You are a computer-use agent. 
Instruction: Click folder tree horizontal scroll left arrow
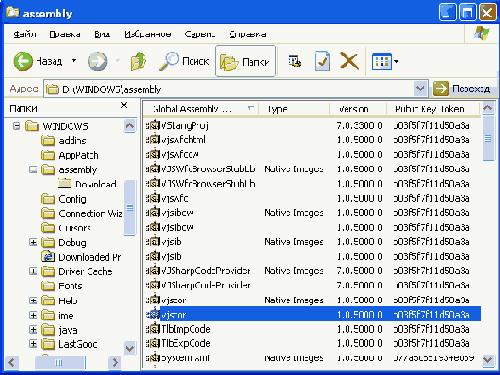[x=12, y=362]
